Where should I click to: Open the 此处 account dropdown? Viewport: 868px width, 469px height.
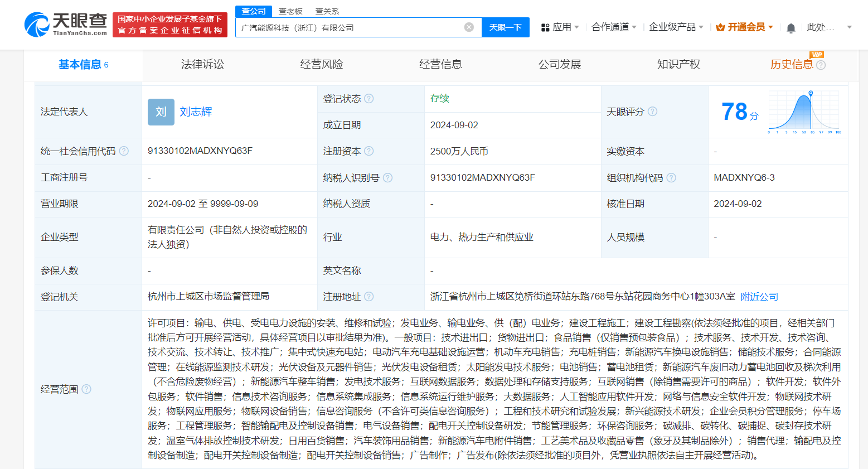[830, 27]
